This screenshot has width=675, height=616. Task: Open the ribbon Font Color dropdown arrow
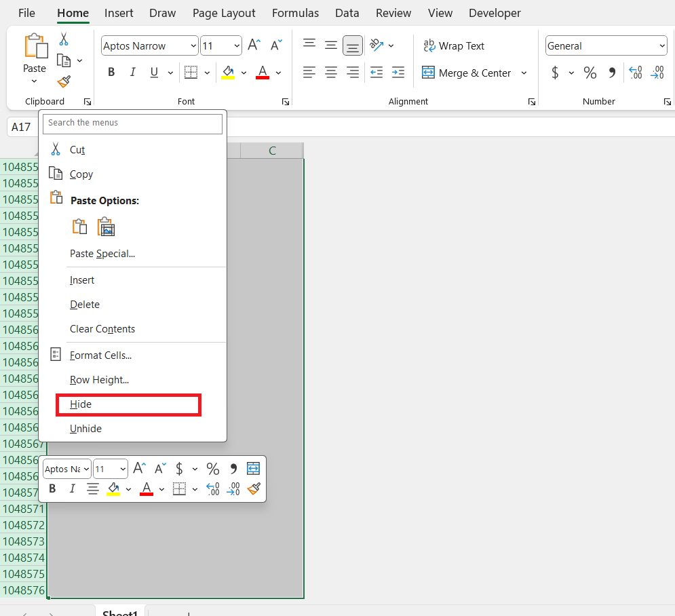[279, 73]
